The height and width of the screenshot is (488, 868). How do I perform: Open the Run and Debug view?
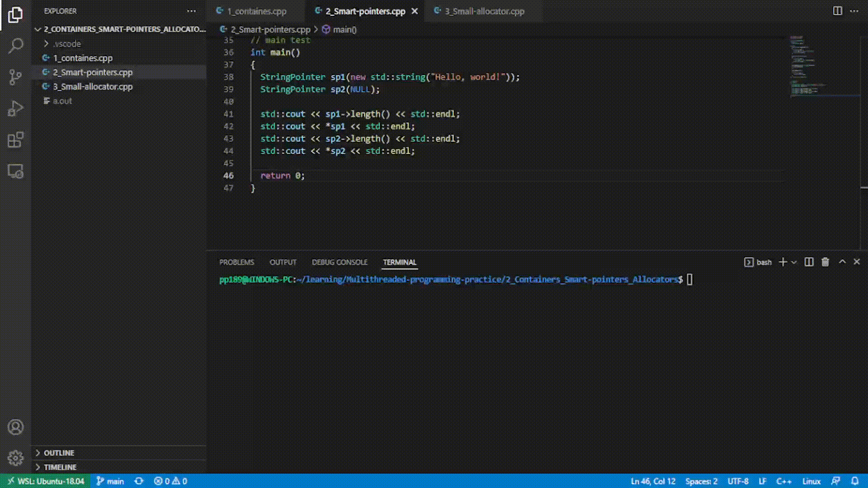pyautogui.click(x=15, y=108)
